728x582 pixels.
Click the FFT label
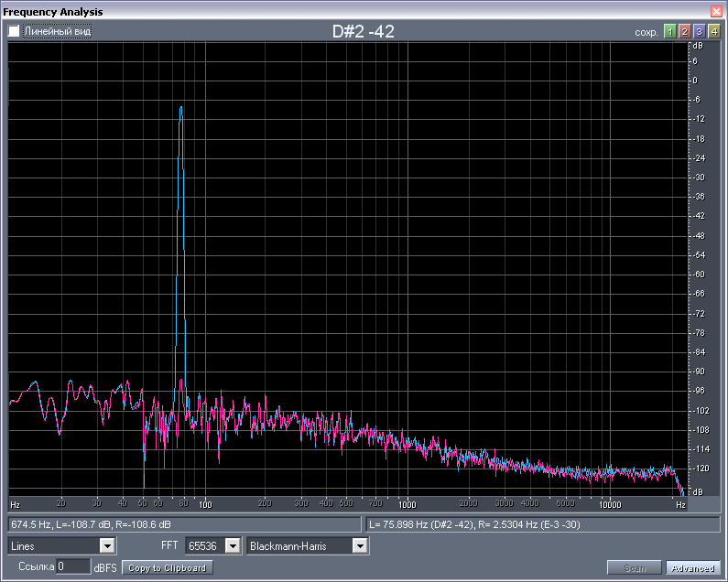tap(169, 545)
